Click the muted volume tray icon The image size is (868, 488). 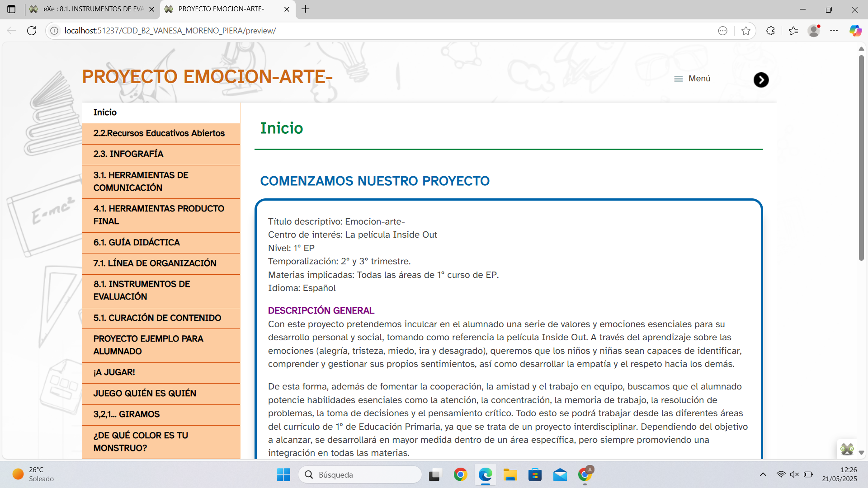pos(794,474)
